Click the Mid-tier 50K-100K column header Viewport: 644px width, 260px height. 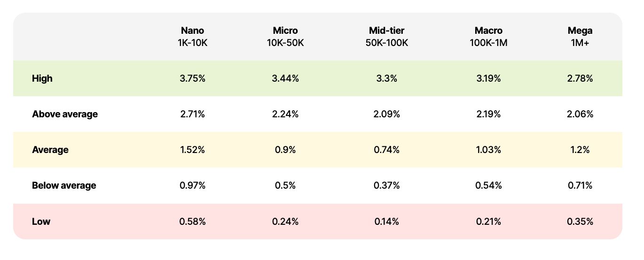click(386, 37)
